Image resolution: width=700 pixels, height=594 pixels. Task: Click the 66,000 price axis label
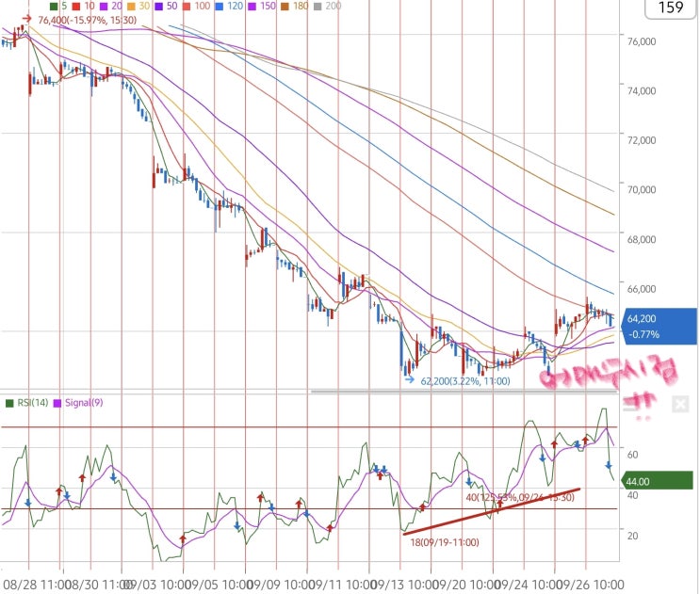tap(642, 289)
